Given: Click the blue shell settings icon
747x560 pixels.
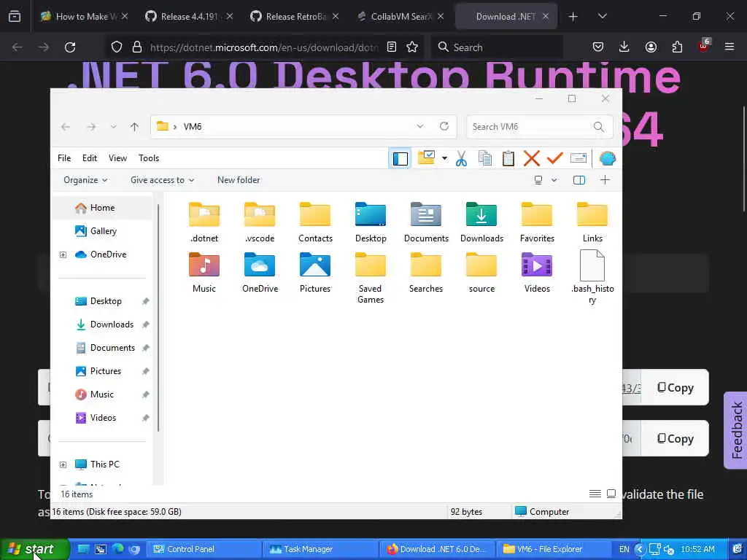Looking at the screenshot, I should coord(608,158).
